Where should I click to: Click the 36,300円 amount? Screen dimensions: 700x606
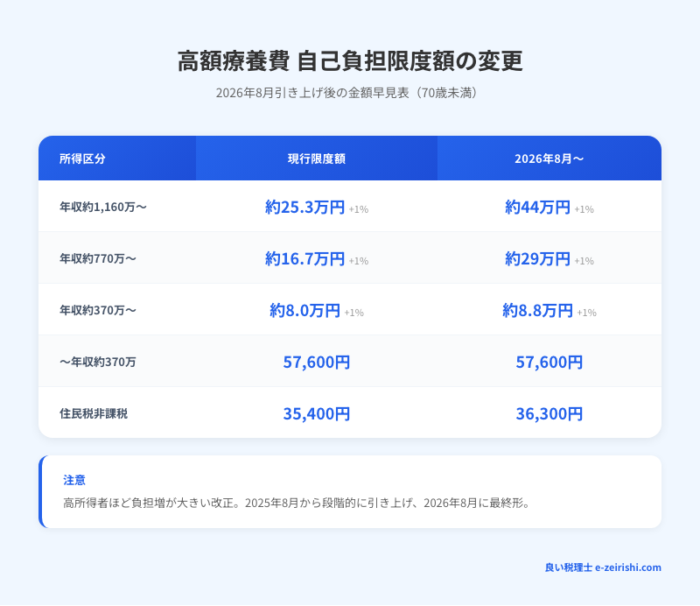549,413
